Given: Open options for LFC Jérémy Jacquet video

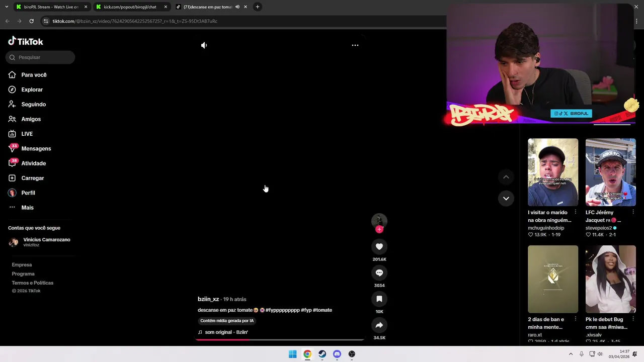Looking at the screenshot, I should click(x=633, y=212).
